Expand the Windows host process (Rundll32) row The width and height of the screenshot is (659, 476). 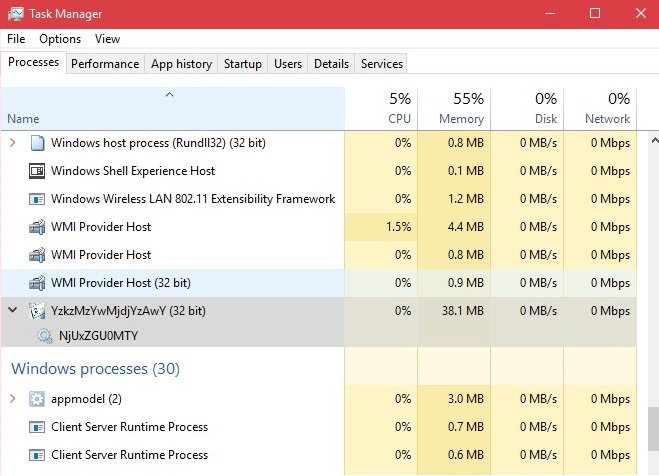coord(13,143)
